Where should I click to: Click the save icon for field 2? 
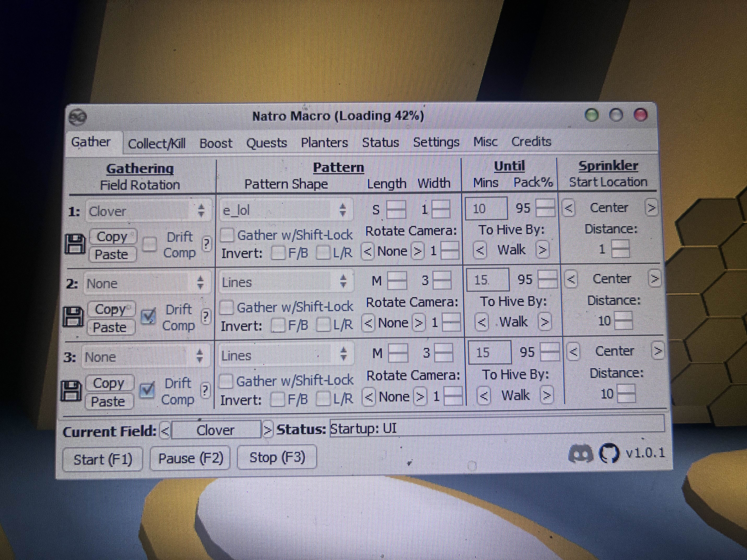(73, 317)
